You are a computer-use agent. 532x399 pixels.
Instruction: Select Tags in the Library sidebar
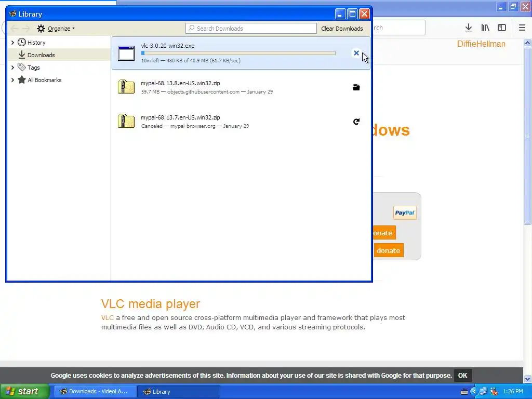[34, 68]
